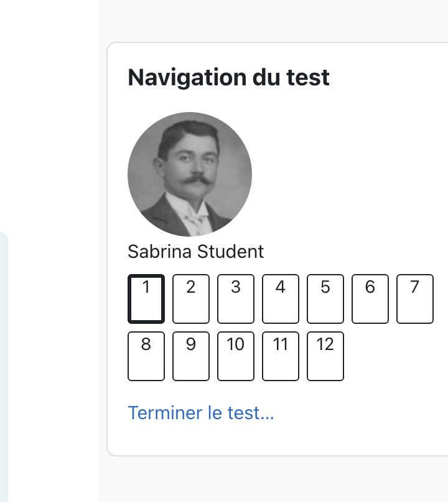Go to question 1 in quiz navigation
The height and width of the screenshot is (502, 448).
pyautogui.click(x=146, y=299)
